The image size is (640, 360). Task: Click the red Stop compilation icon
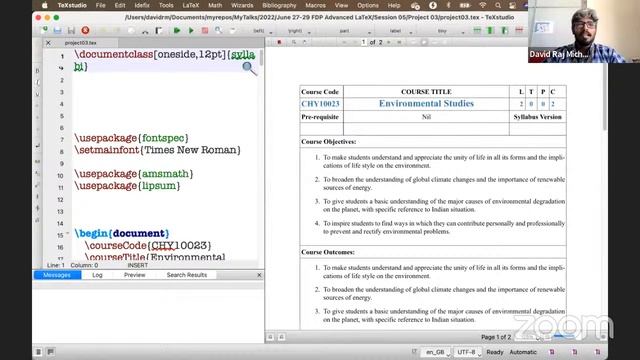click(205, 31)
